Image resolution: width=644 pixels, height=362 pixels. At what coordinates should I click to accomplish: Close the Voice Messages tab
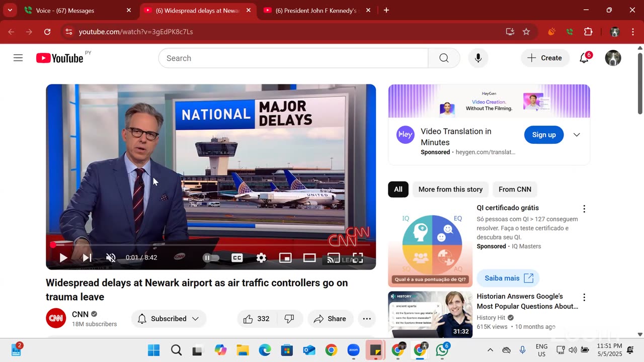[x=129, y=10]
